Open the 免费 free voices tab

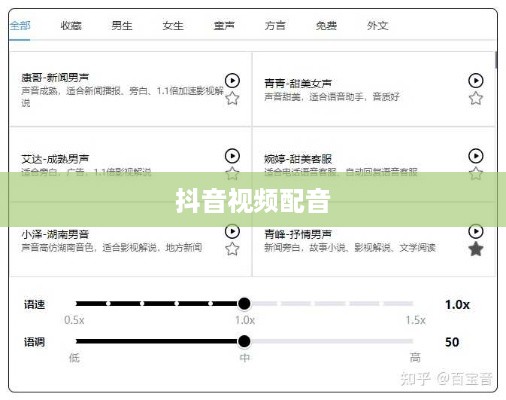point(326,26)
